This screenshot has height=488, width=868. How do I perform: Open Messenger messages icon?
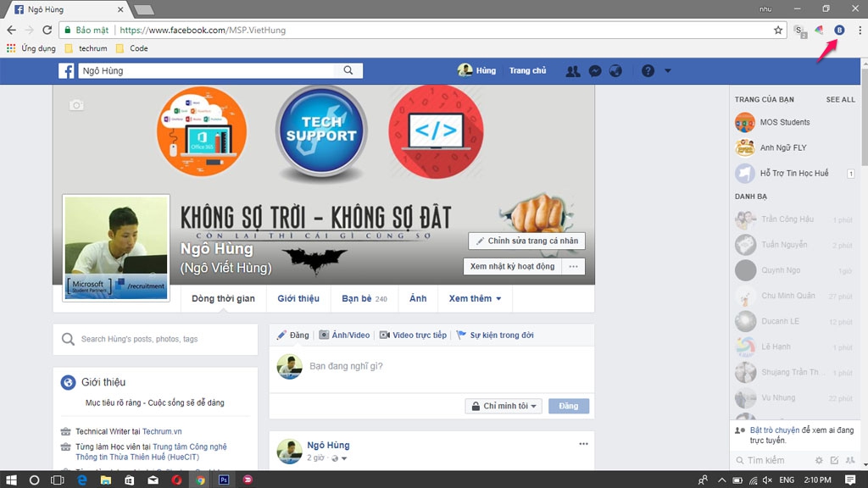pyautogui.click(x=595, y=71)
